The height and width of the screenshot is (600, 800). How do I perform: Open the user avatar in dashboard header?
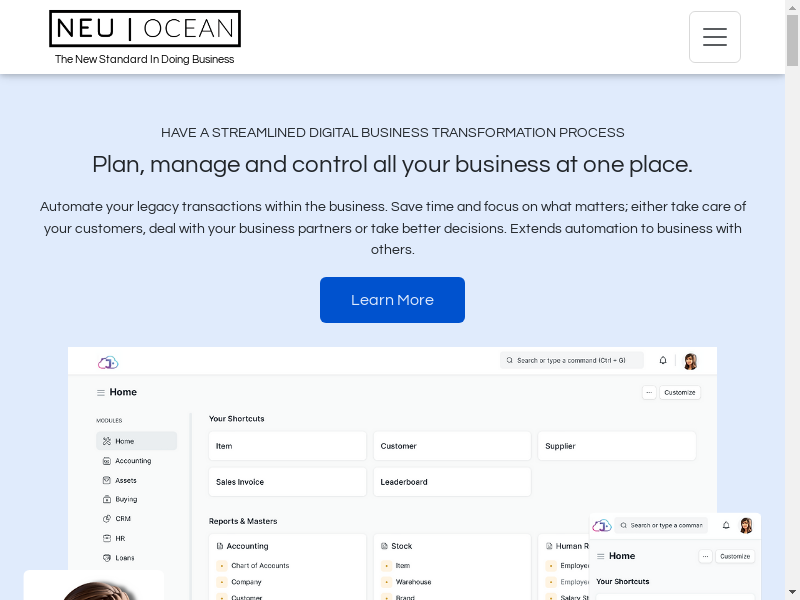[690, 361]
